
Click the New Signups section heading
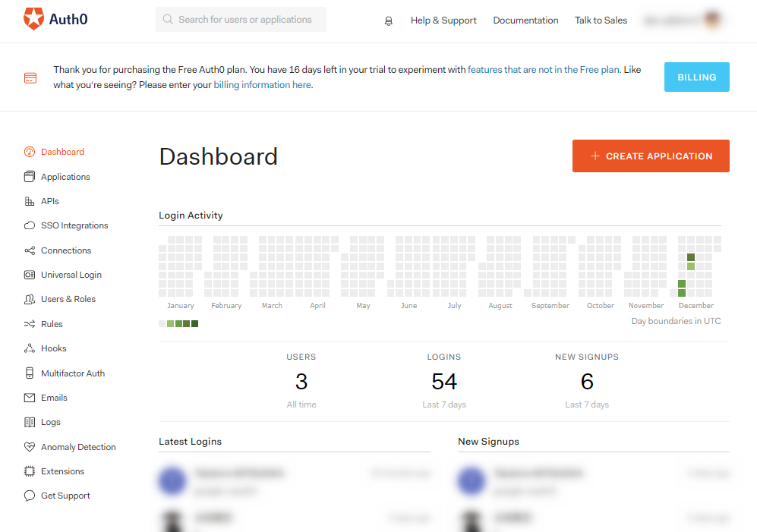[x=488, y=441]
